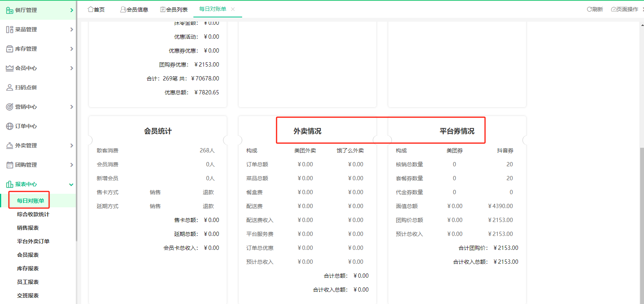
Task: Open 综合收款统计 report
Action: click(33, 214)
